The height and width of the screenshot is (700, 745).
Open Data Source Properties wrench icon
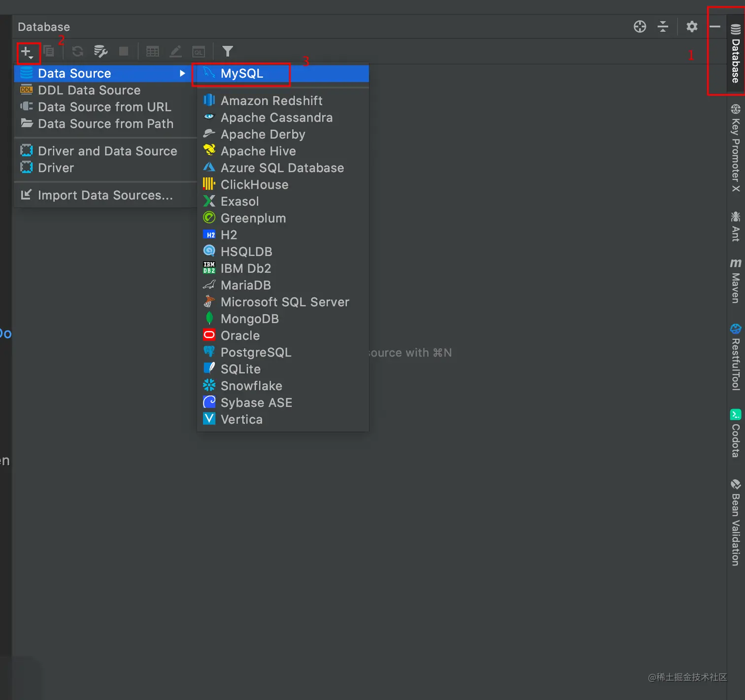tap(101, 51)
